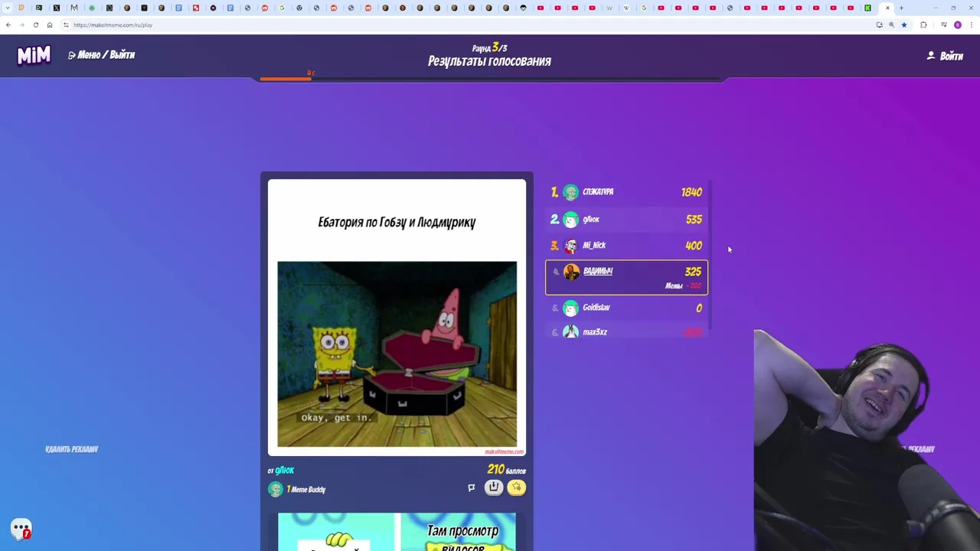Click ВАДИМЫЧ avatar in leaderboard
Image resolution: width=980 pixels, height=551 pixels.
pos(571,272)
